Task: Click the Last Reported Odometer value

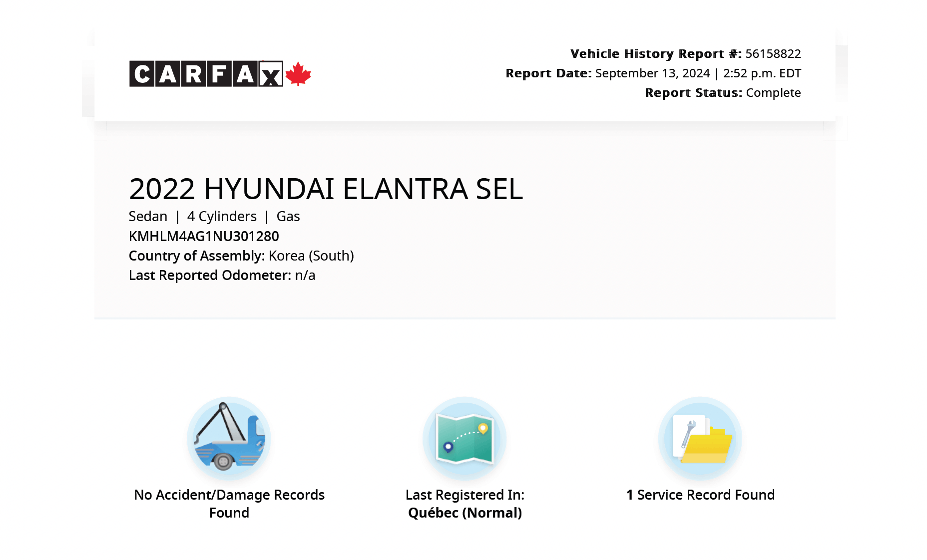Action: [x=305, y=276]
